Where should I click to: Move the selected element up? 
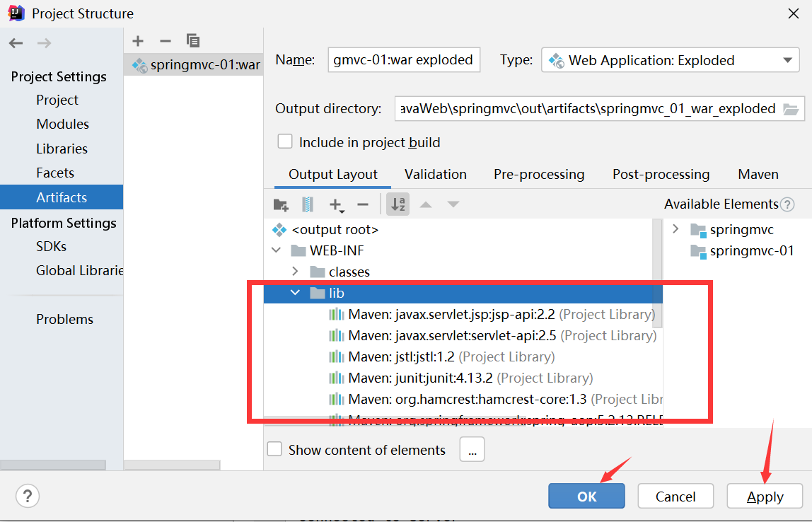(x=426, y=204)
